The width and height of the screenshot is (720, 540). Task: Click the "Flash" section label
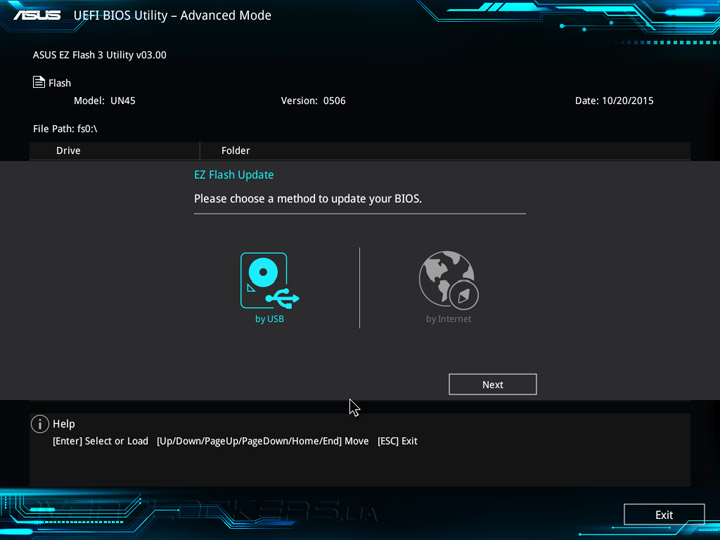60,83
